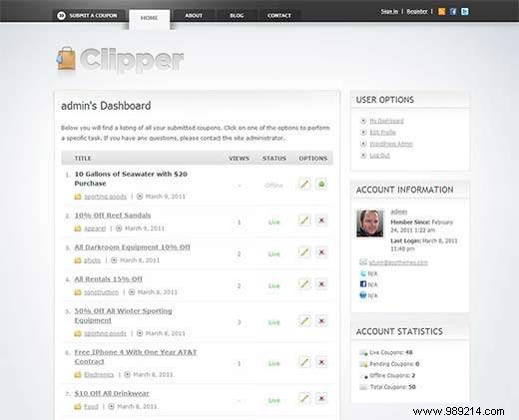Click the Options column header
Image resolution: width=519 pixels, height=420 pixels.
click(x=313, y=159)
